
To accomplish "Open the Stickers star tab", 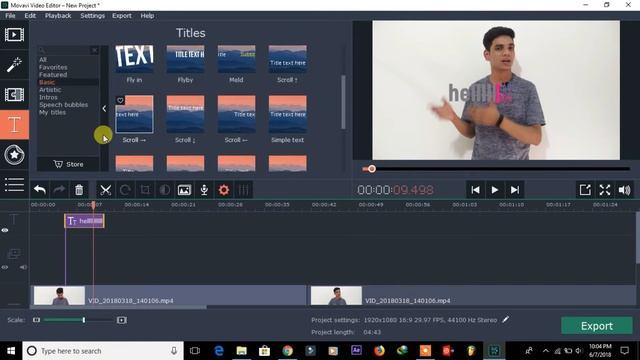I will (x=14, y=155).
